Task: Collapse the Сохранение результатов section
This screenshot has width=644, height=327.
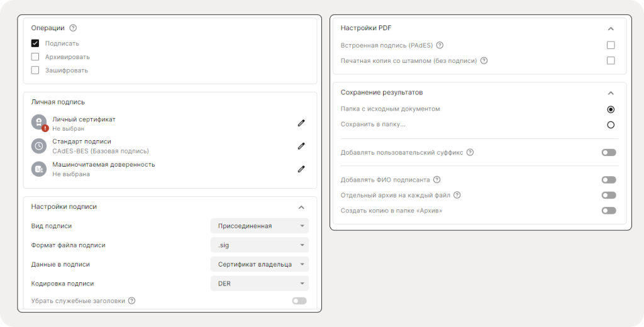Action: coord(611,93)
